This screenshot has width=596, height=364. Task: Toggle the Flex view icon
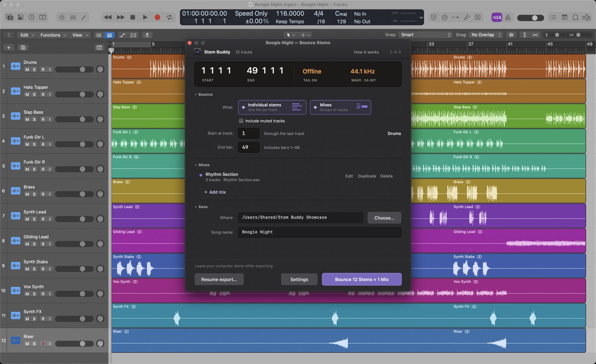click(133, 35)
